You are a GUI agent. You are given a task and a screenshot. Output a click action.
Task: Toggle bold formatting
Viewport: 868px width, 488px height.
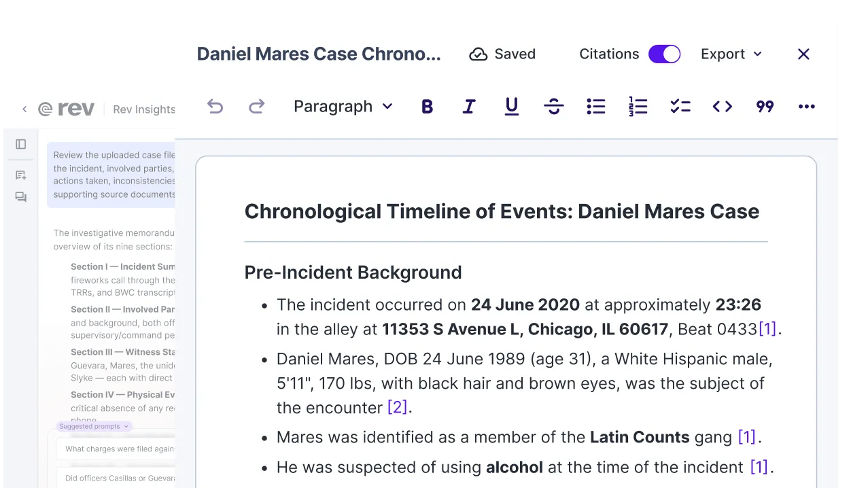[x=427, y=107]
